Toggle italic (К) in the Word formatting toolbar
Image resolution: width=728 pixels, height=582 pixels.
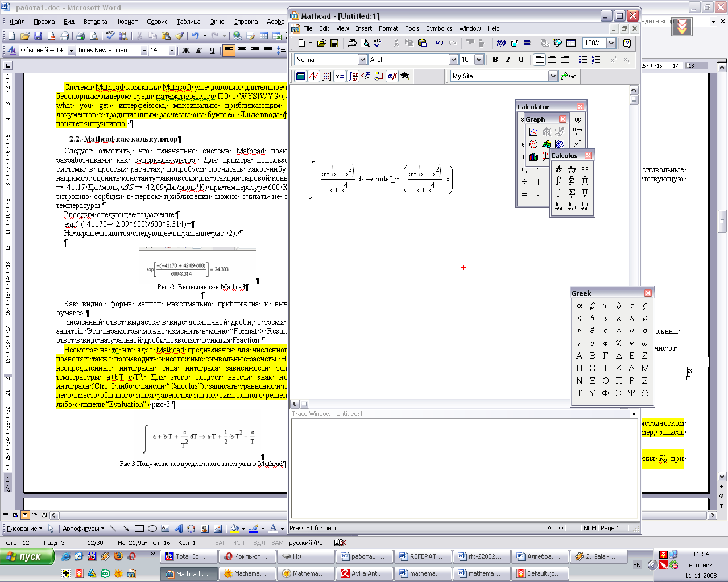tap(198, 51)
